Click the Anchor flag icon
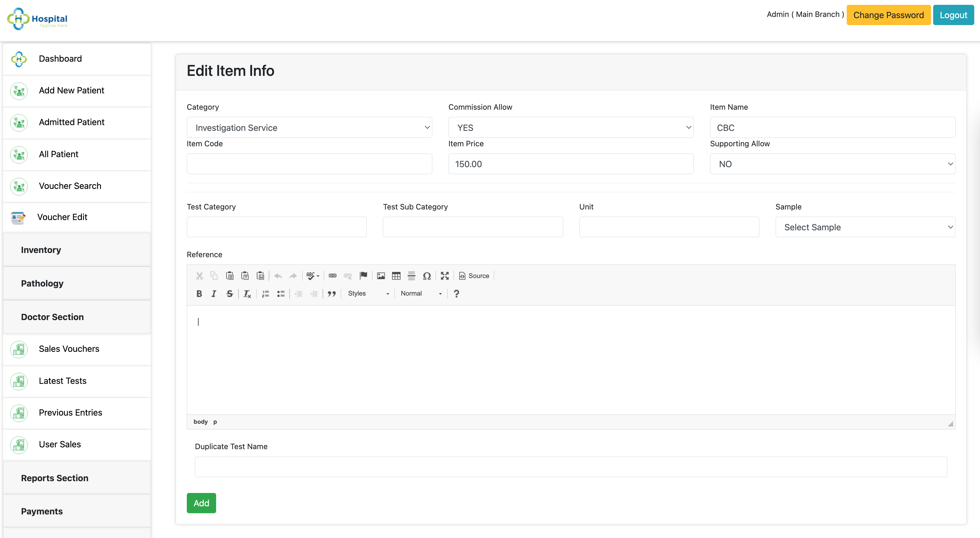Image resolution: width=980 pixels, height=538 pixels. click(363, 276)
